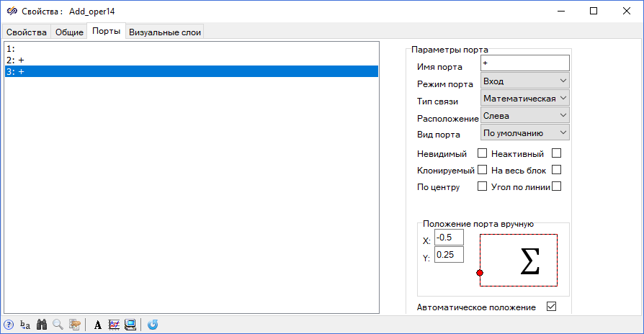Click the computer monitor icon
The image size is (644, 334).
coord(130,325)
